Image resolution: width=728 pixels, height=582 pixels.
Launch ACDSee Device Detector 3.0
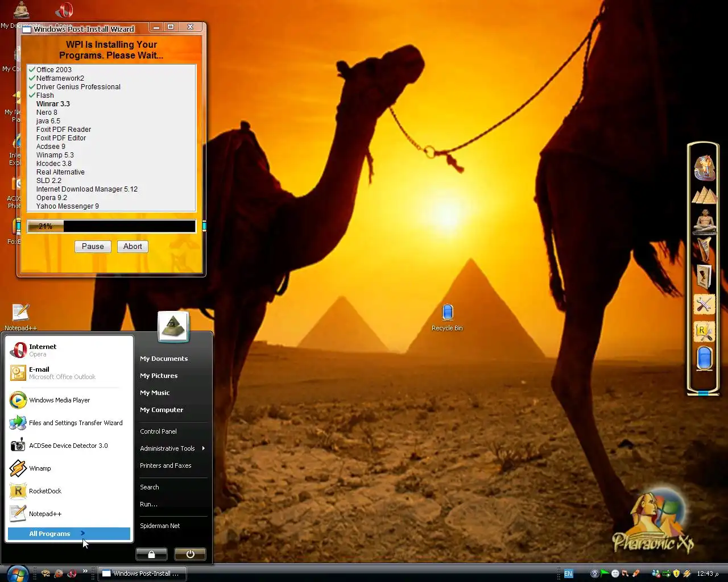tap(69, 446)
